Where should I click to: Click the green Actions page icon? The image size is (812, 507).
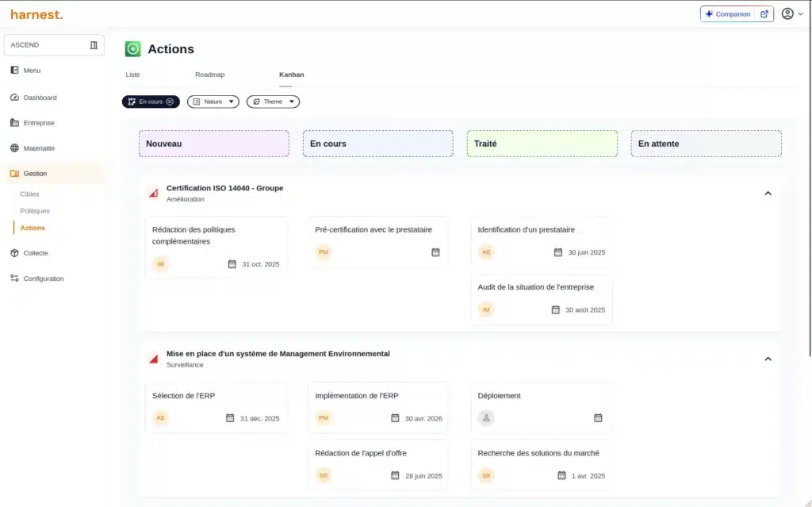point(133,49)
